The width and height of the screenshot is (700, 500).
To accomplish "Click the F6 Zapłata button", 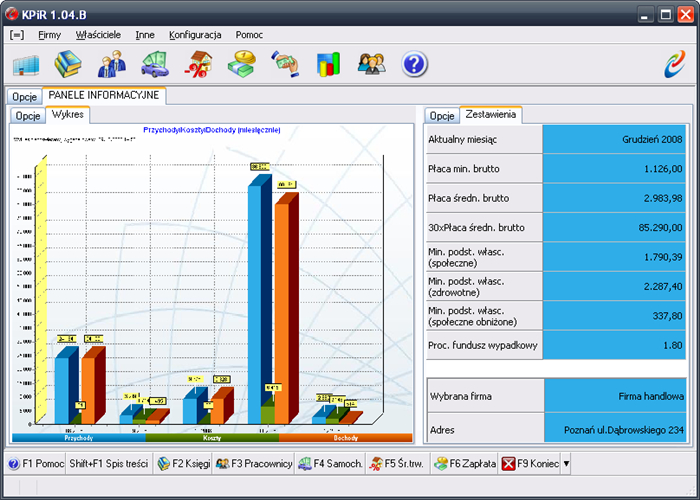I will pyautogui.click(x=465, y=464).
